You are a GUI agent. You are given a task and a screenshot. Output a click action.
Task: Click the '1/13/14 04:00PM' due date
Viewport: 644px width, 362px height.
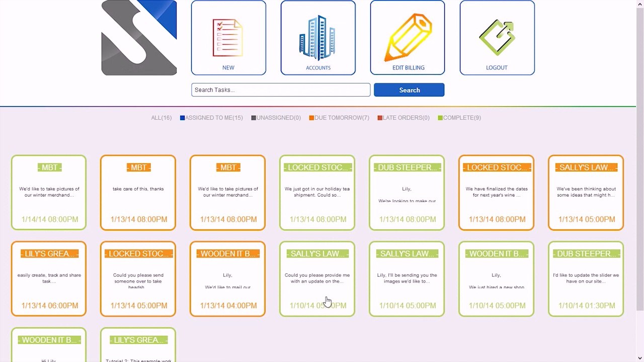228,306
